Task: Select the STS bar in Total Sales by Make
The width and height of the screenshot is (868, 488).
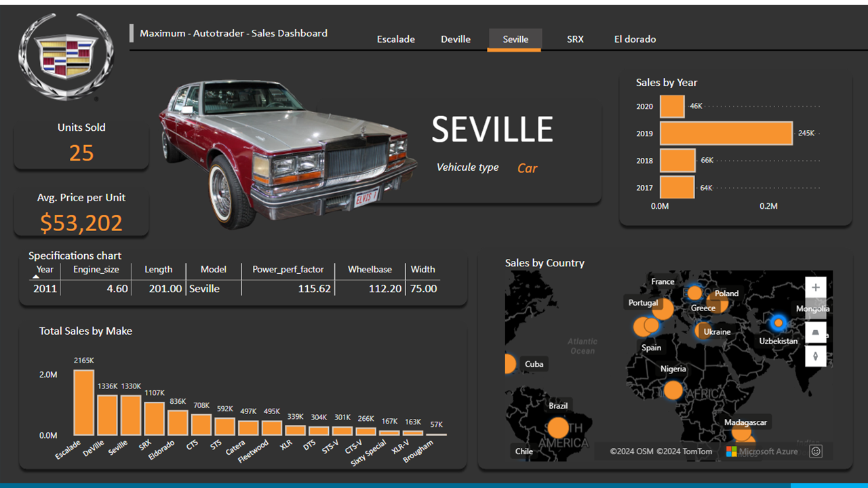Action: click(224, 426)
